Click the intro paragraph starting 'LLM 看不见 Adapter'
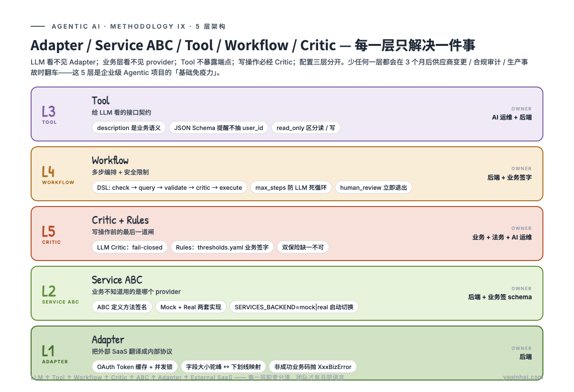The image size is (574, 392). tap(279, 67)
